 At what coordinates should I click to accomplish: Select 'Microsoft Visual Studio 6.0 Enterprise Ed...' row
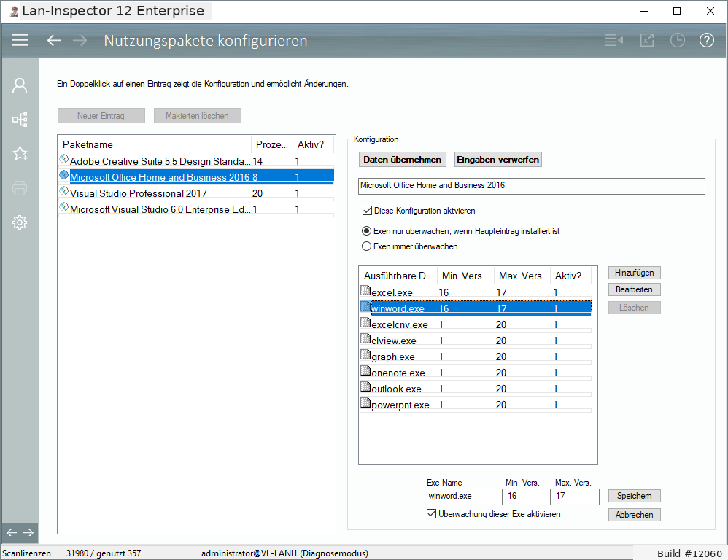196,209
